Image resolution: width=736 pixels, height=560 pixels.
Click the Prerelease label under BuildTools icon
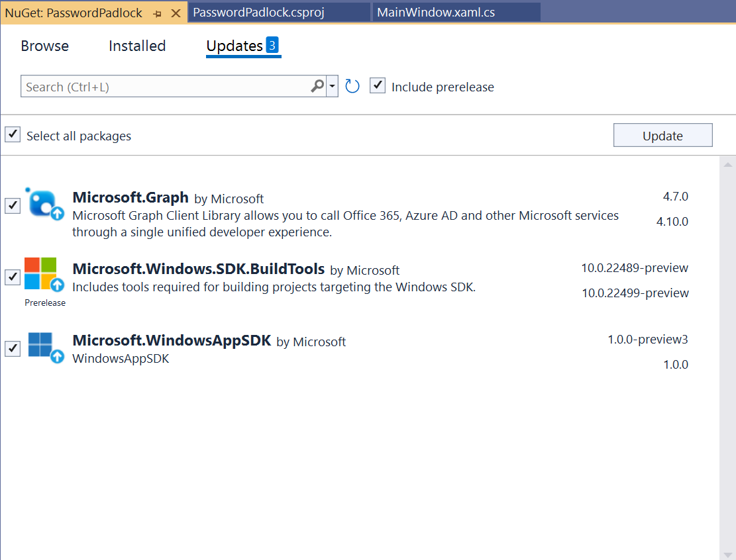[45, 303]
